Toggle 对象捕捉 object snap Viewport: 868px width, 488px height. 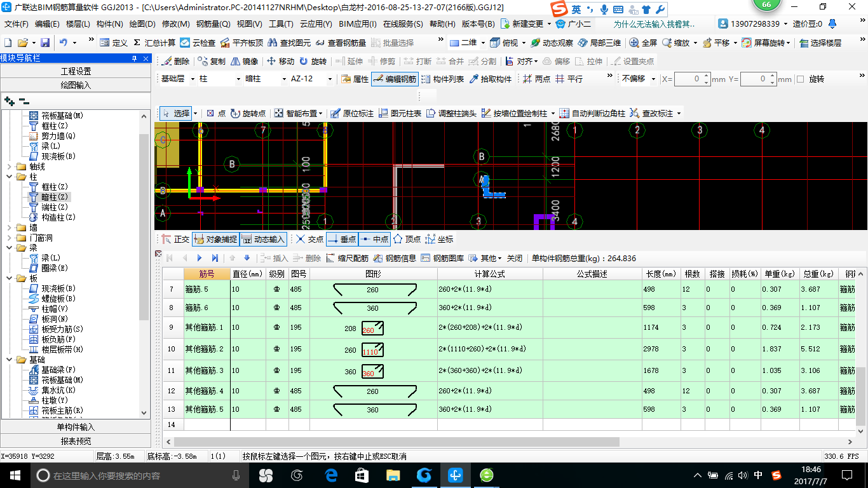(215, 239)
